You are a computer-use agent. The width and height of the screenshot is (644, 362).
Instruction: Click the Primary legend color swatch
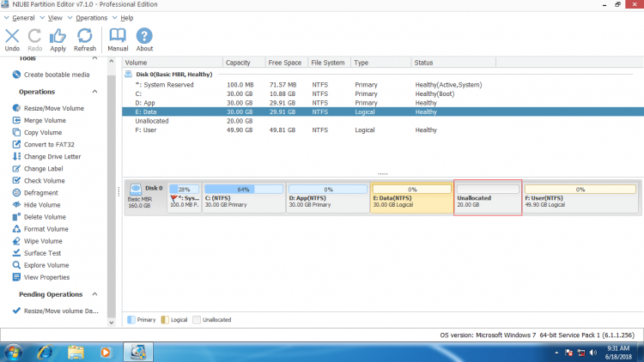coord(131,320)
